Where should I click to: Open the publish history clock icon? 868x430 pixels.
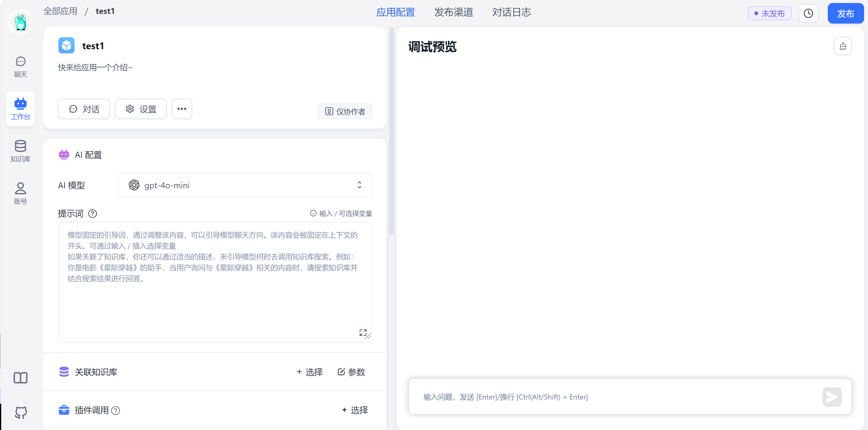[x=808, y=14]
